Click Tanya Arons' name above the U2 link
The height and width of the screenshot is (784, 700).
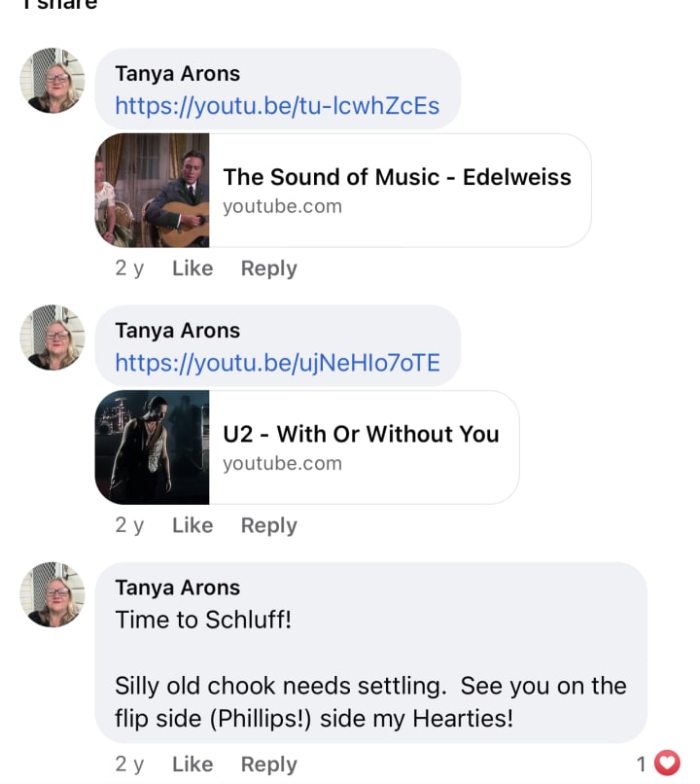(x=177, y=331)
